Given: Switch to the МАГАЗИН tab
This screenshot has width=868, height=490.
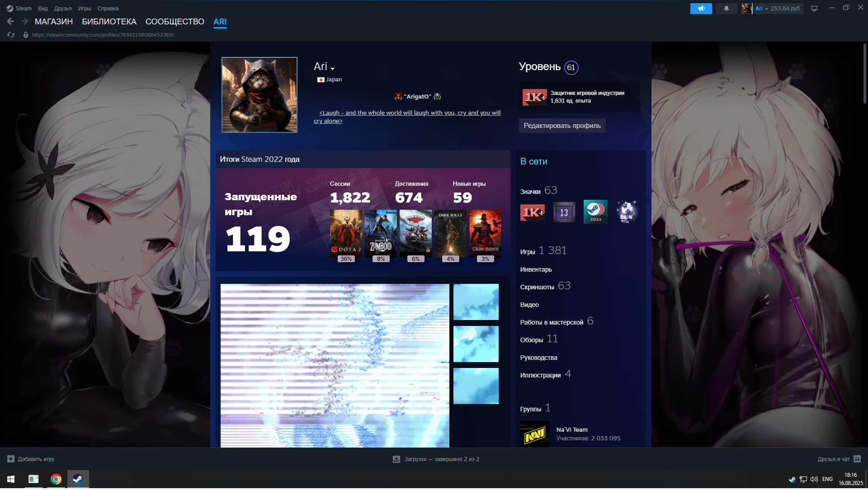Looking at the screenshot, I should click(x=54, y=22).
